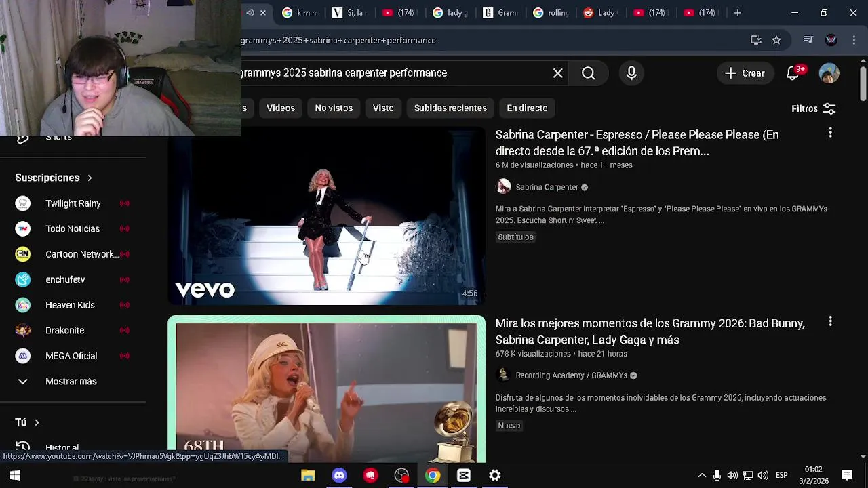Open MEGA Oficial subscription channel

coord(73,356)
